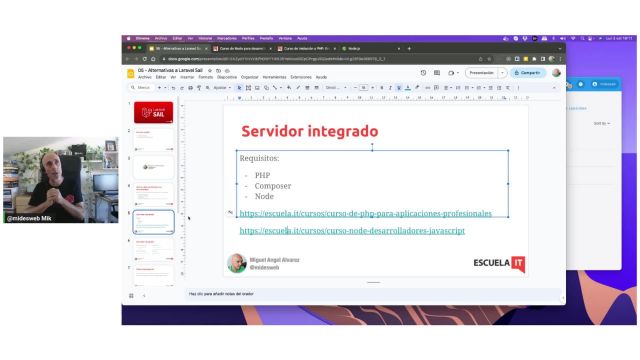
Task: Open the Herramientas menu
Action: (x=274, y=77)
